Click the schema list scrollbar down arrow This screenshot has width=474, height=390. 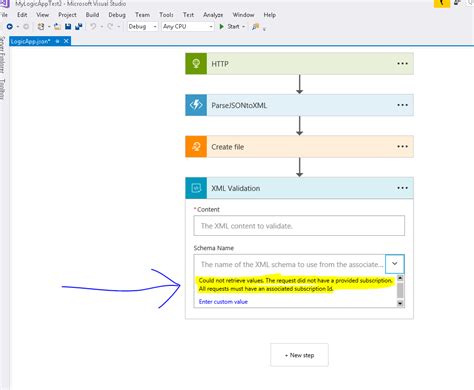tap(400, 303)
